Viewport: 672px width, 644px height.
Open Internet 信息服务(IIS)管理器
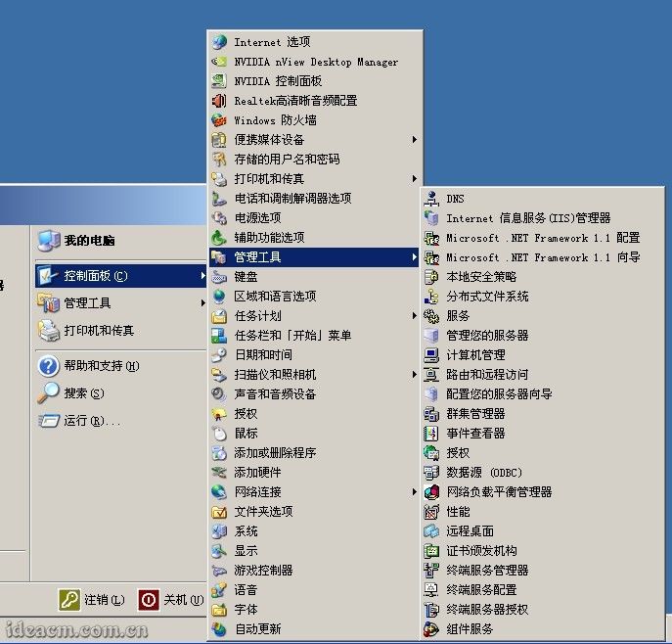[x=528, y=218]
